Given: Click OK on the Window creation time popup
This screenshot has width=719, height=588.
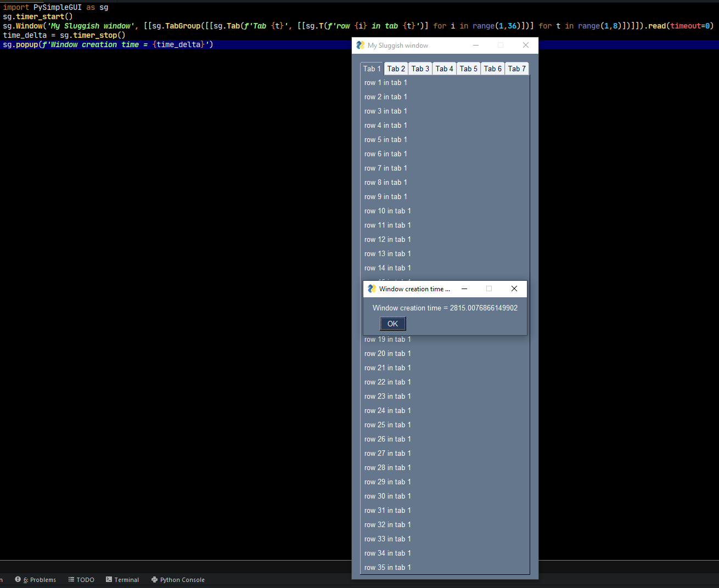Looking at the screenshot, I should (392, 324).
